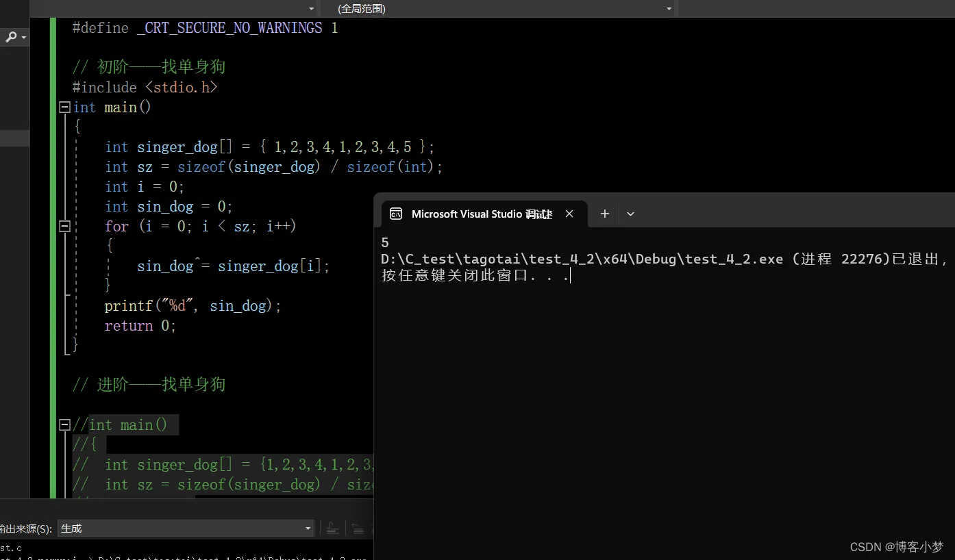Click the int sz = sizeof line

274,167
